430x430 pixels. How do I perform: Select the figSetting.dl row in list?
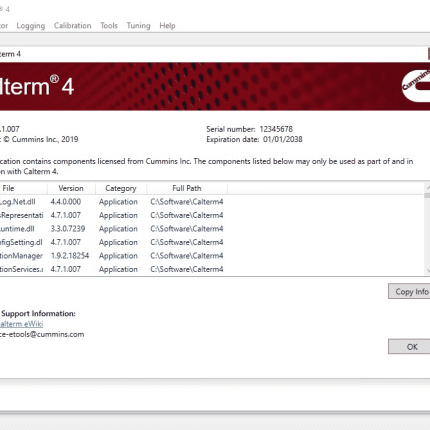(212, 242)
